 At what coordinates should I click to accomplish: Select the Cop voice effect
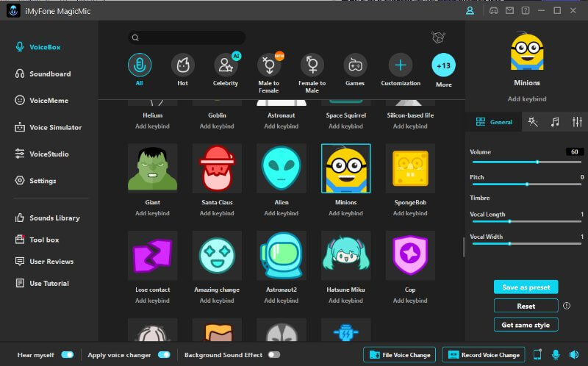pyautogui.click(x=410, y=255)
